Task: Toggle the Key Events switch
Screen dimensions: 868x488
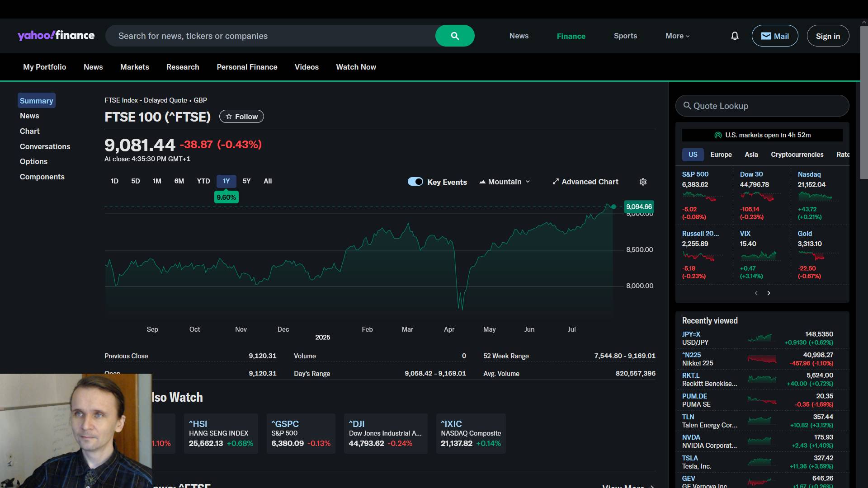Action: [x=415, y=182]
